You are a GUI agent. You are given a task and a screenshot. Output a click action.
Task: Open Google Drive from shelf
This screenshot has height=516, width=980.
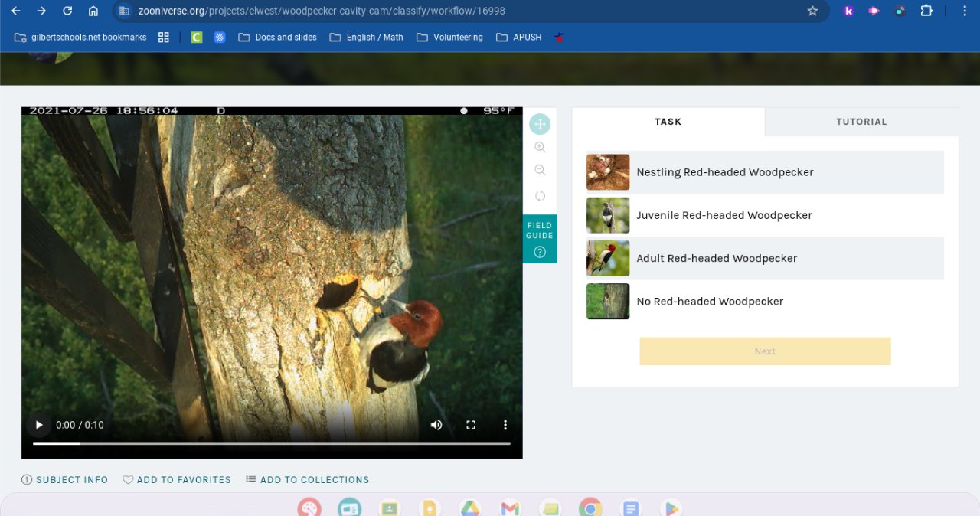[x=470, y=508]
